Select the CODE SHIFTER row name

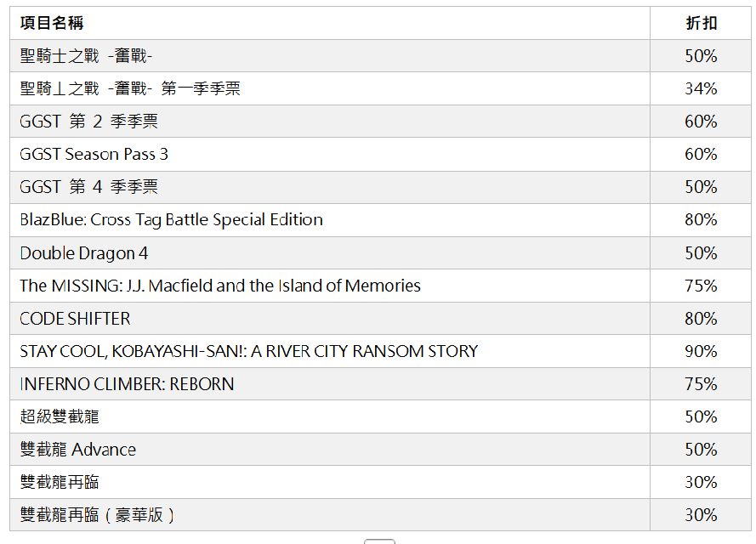(75, 319)
